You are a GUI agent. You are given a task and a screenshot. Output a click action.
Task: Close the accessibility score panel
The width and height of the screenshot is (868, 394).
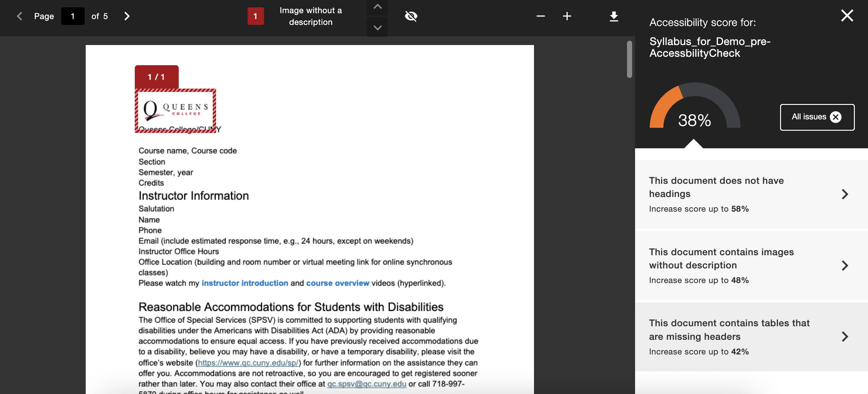[847, 16]
